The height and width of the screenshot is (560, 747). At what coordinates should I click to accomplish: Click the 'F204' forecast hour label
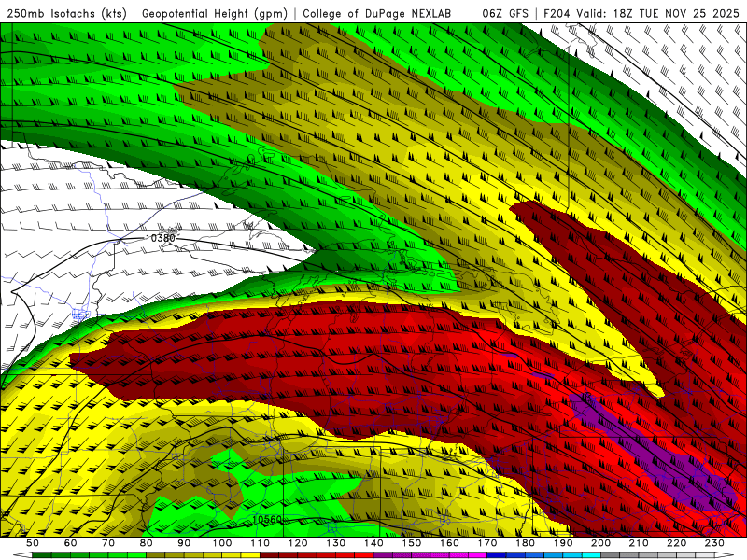coord(557,13)
